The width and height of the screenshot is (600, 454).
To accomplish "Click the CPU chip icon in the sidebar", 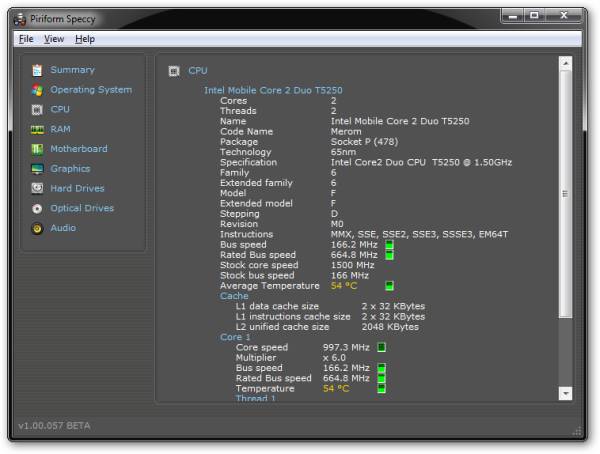I will pyautogui.click(x=37, y=110).
